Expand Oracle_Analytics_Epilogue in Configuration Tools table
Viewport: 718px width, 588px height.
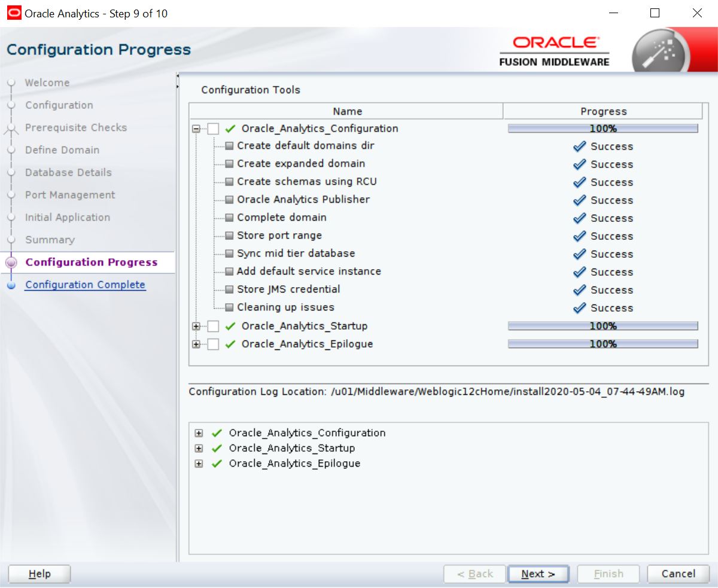pos(196,344)
